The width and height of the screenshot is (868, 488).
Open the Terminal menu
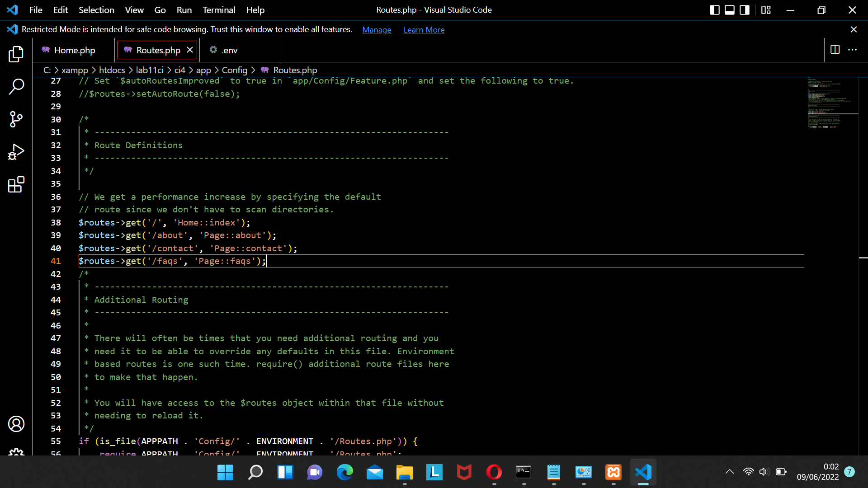coord(219,10)
